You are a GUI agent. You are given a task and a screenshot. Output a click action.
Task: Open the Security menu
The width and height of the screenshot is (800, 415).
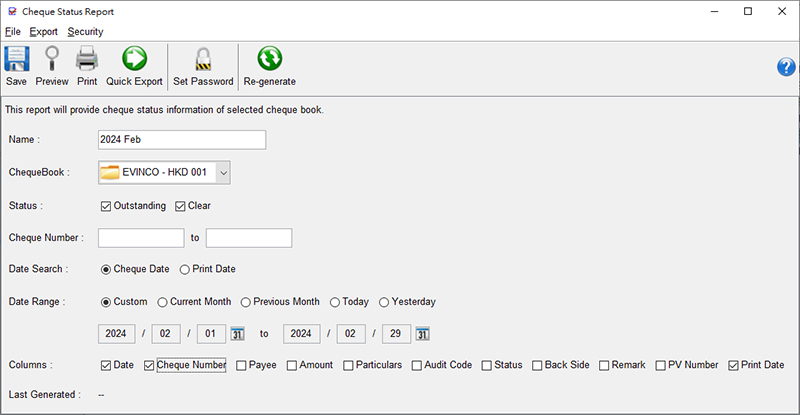point(85,32)
